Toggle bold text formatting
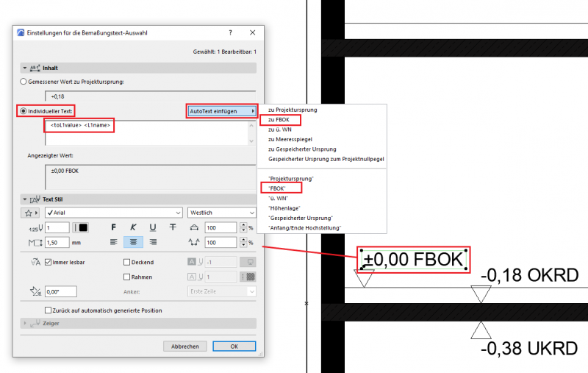Screen dimensions: 588x373 (113, 228)
